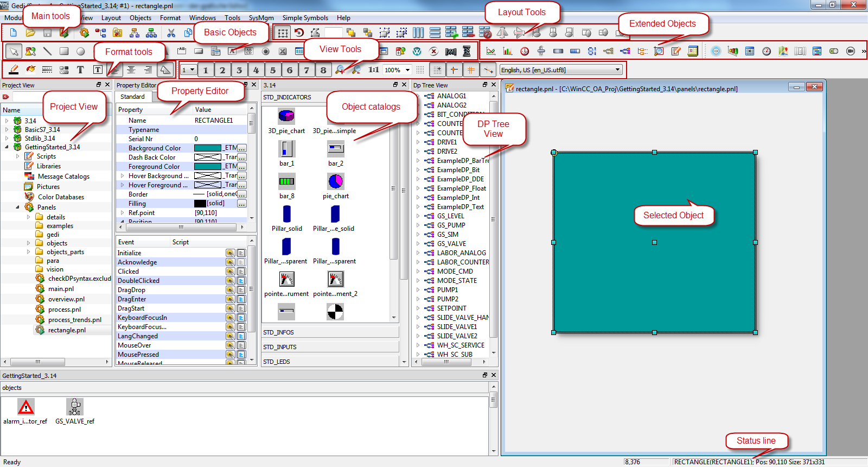This screenshot has height=467, width=868.
Task: Open the SysMgm menu
Action: coord(261,18)
